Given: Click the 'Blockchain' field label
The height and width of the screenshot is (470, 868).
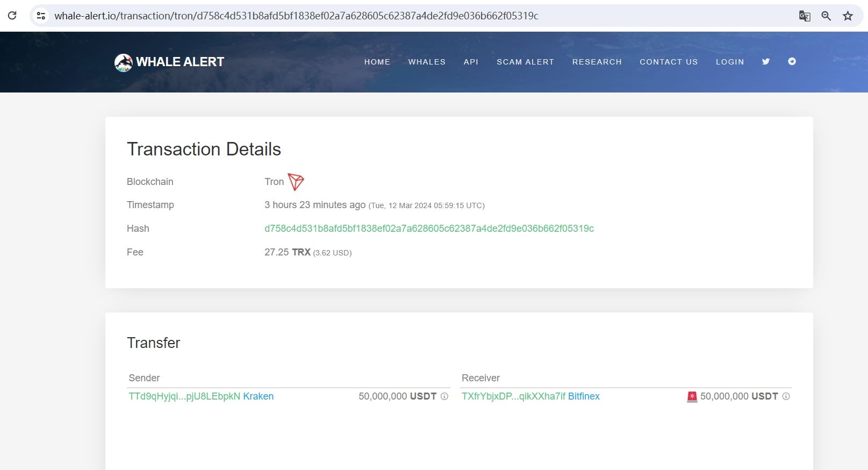Looking at the screenshot, I should (x=150, y=182).
